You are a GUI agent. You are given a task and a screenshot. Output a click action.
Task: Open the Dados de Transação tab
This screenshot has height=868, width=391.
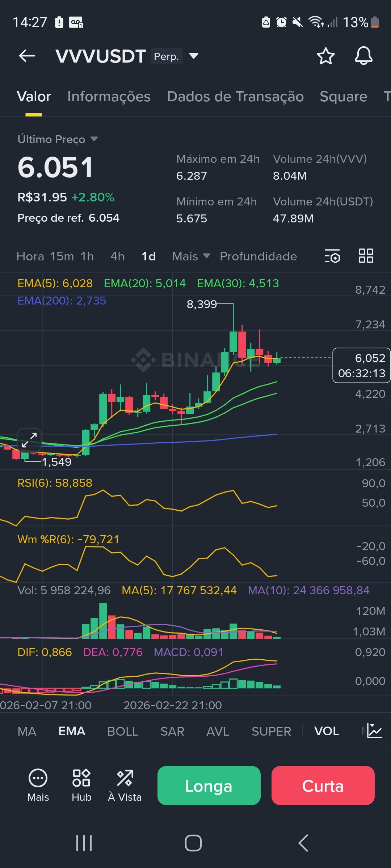[x=235, y=97]
